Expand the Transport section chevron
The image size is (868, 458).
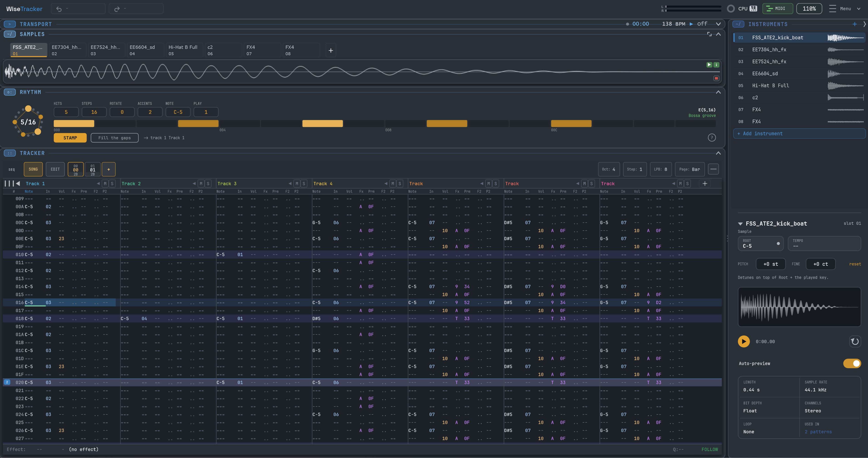click(718, 24)
